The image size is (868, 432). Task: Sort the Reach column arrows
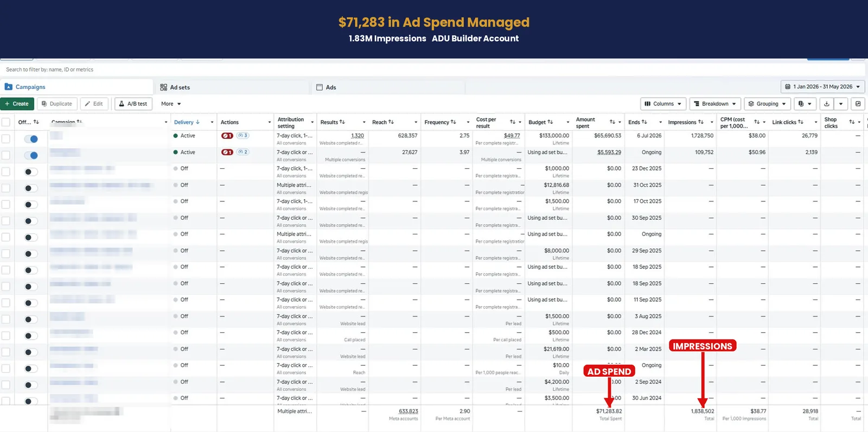pyautogui.click(x=391, y=122)
